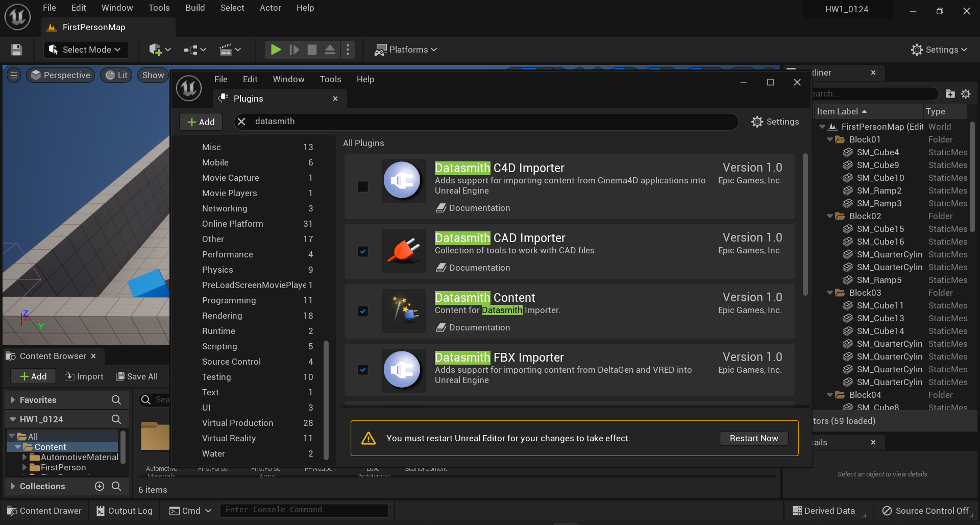Open Outliner settings gear icon

(x=966, y=94)
